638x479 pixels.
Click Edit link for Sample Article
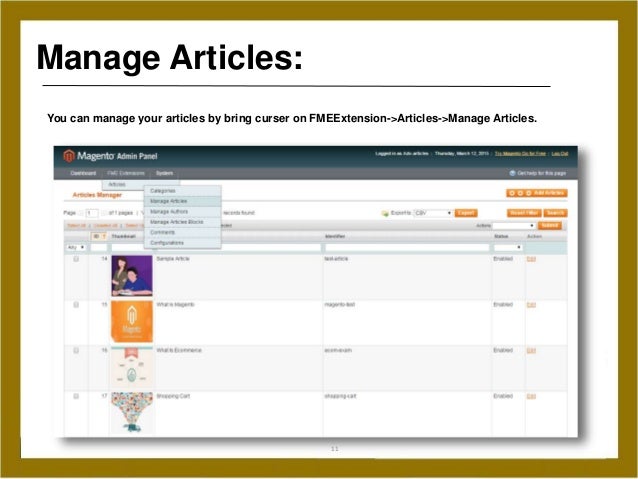click(x=531, y=259)
